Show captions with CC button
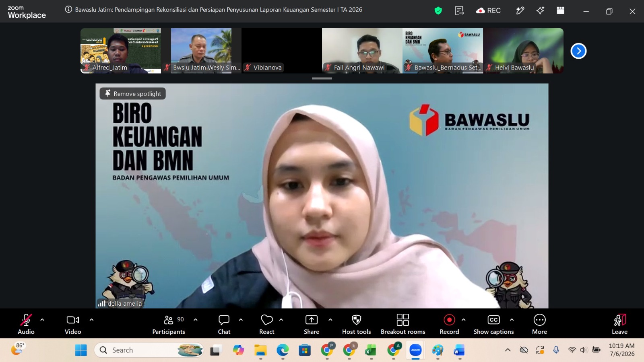Viewport: 644px width, 362px height. tap(493, 324)
